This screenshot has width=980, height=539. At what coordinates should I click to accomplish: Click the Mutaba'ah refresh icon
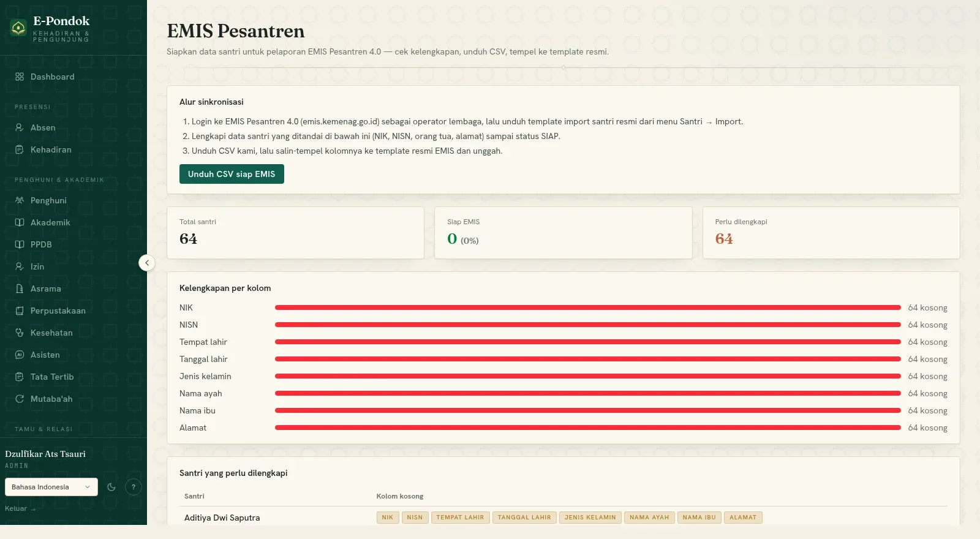point(20,399)
